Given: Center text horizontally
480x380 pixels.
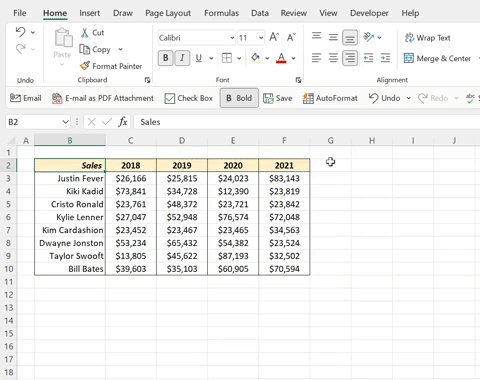Looking at the screenshot, I should coord(333,58).
